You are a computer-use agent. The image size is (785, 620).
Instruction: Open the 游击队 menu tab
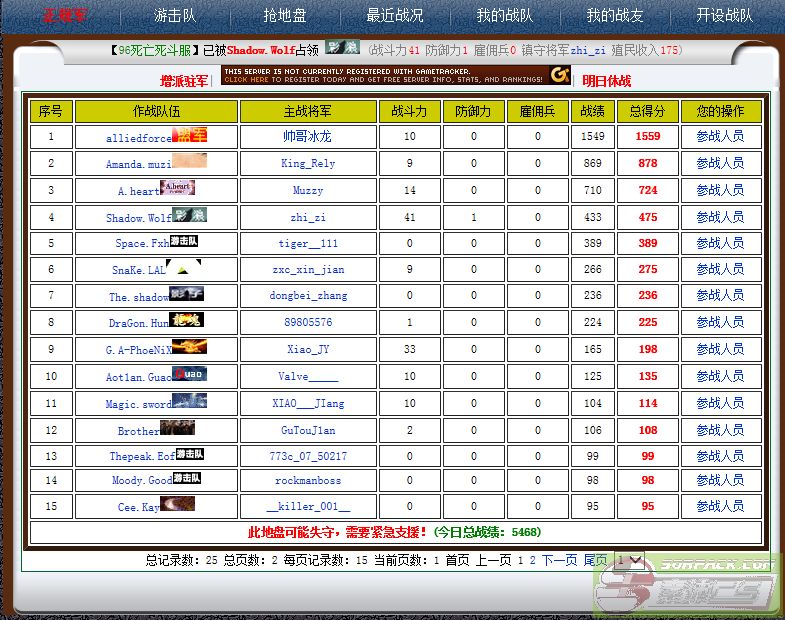point(175,16)
